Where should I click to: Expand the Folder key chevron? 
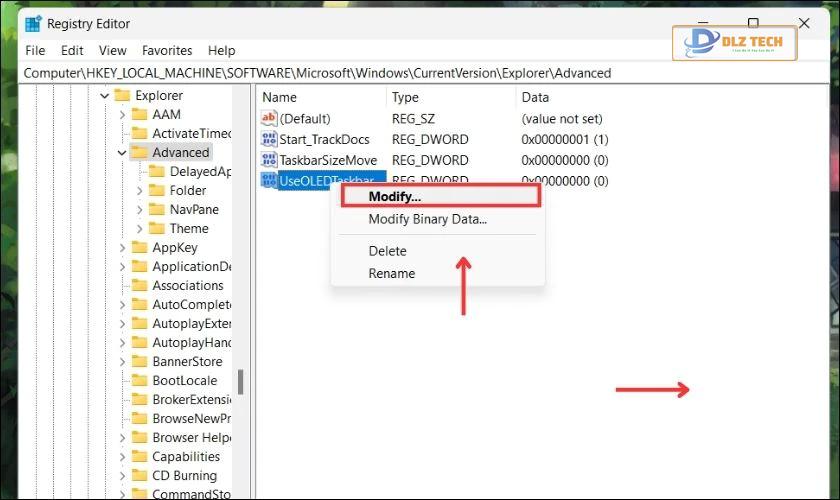coord(139,191)
